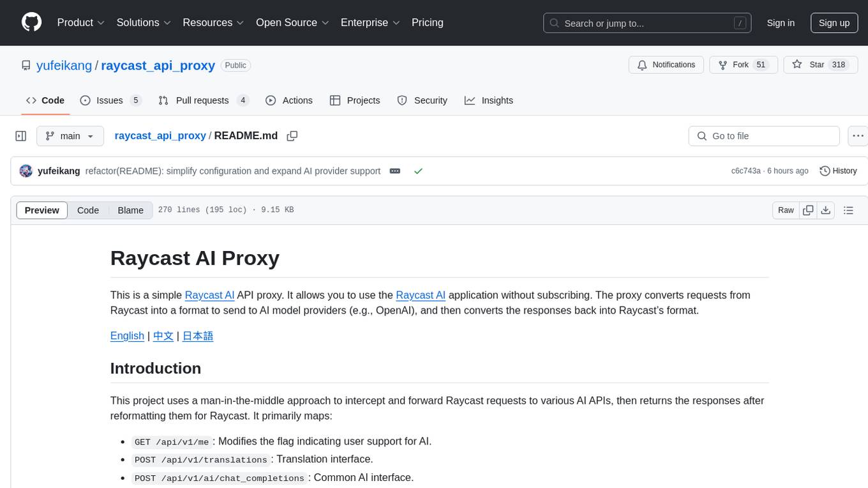Image resolution: width=868 pixels, height=488 pixels.
Task: Switch to the Security tab
Action: click(422, 100)
